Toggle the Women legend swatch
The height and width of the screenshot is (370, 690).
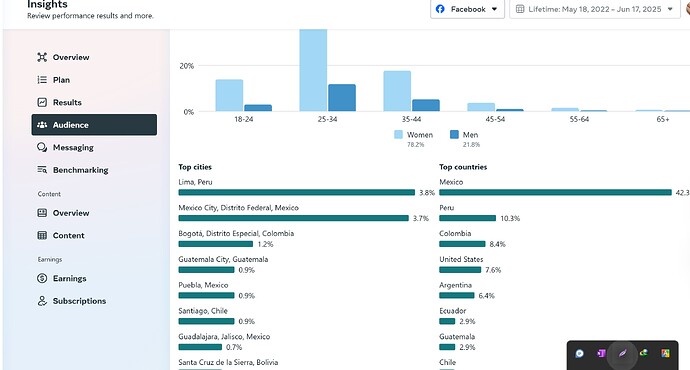398,135
